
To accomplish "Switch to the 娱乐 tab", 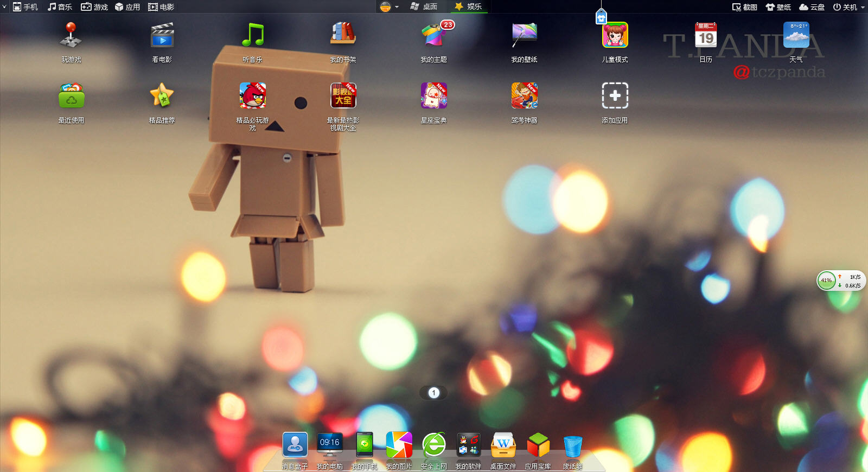I will pos(468,7).
